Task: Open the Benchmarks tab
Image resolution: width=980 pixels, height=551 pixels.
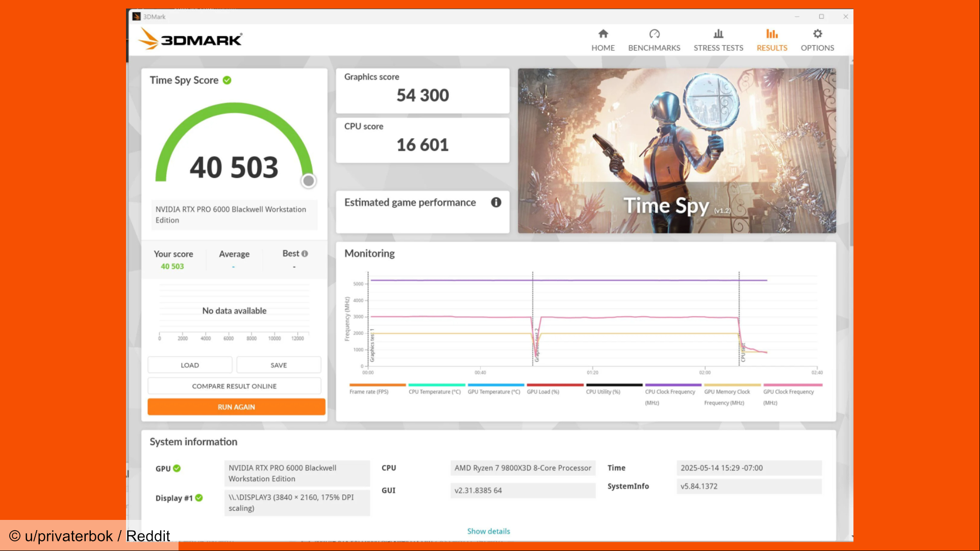Action: 654,40
